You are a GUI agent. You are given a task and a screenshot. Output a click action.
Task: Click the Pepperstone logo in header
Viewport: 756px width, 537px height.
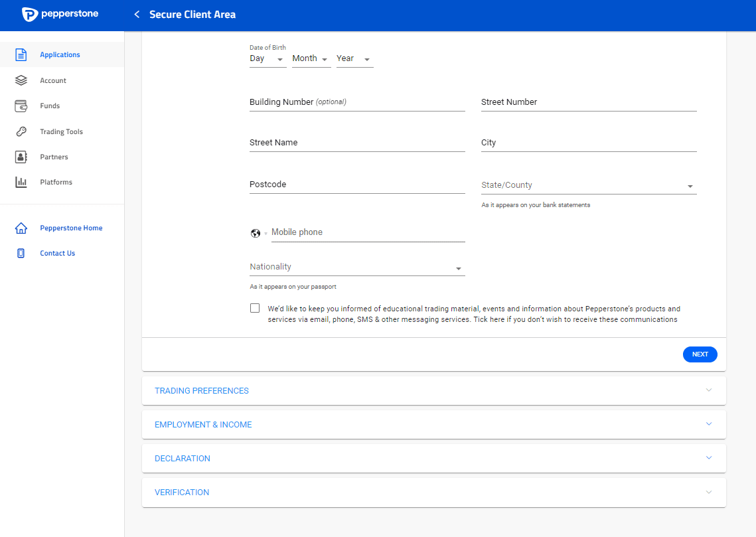tap(60, 14)
